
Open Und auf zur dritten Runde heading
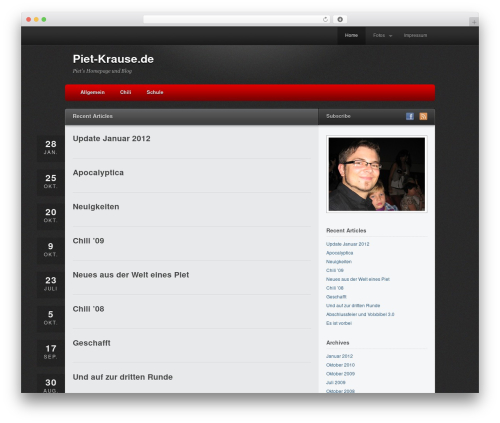(123, 377)
